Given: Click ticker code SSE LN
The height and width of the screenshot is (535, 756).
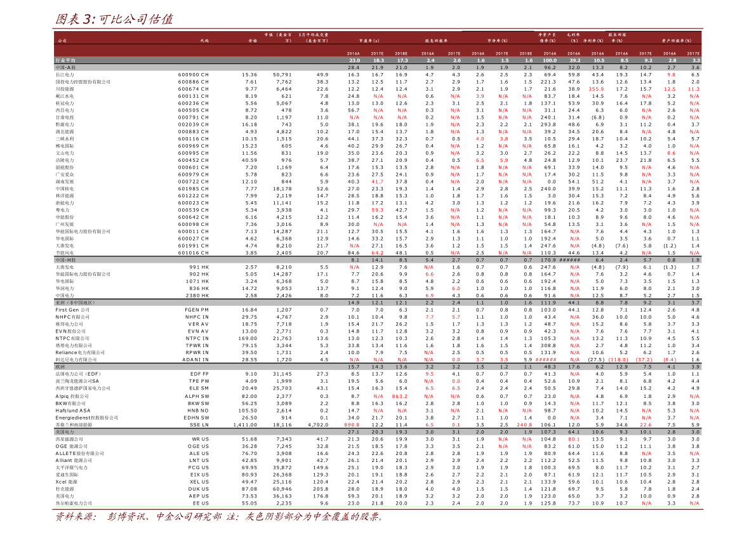Looking at the screenshot, I should point(199,425).
